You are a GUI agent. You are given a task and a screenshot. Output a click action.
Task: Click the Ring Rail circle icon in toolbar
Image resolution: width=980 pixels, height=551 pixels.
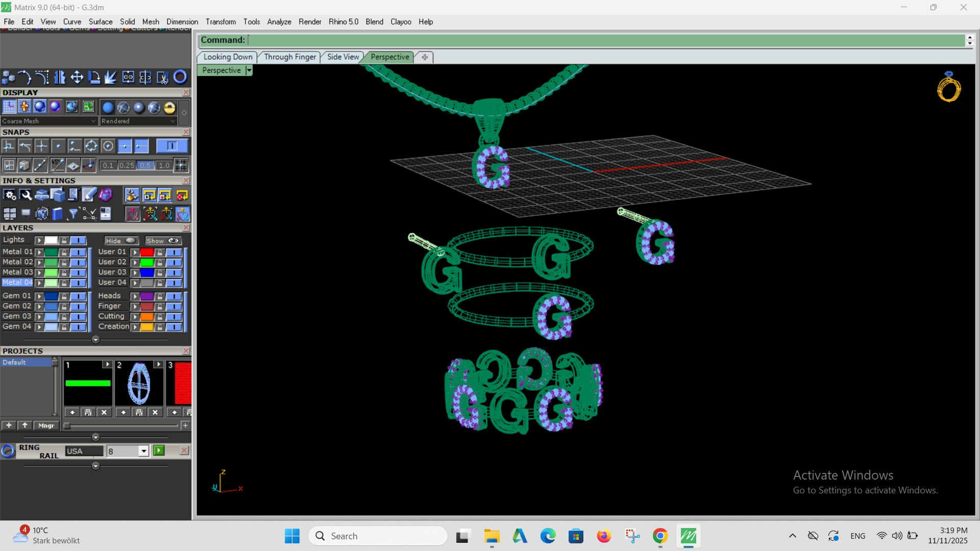click(180, 77)
